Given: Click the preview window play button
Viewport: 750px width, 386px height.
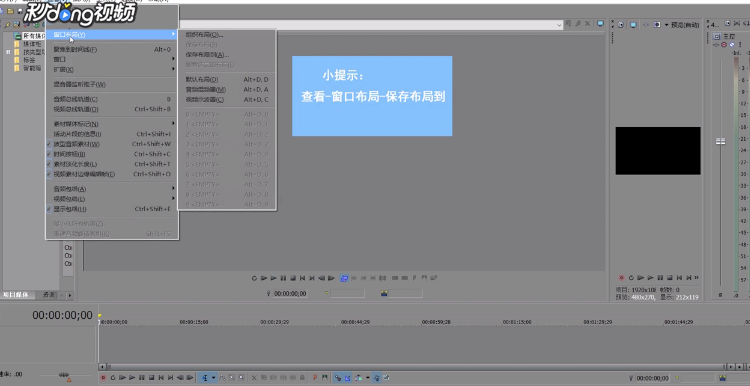Looking at the screenshot, I should [x=651, y=277].
